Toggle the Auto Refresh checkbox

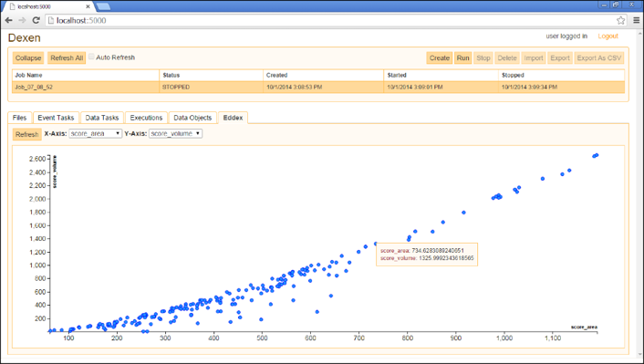91,57
